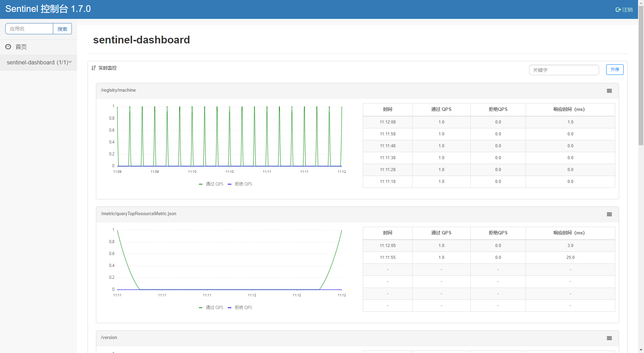Click the 实时监控 section label
This screenshot has width=644, height=353.
point(108,68)
